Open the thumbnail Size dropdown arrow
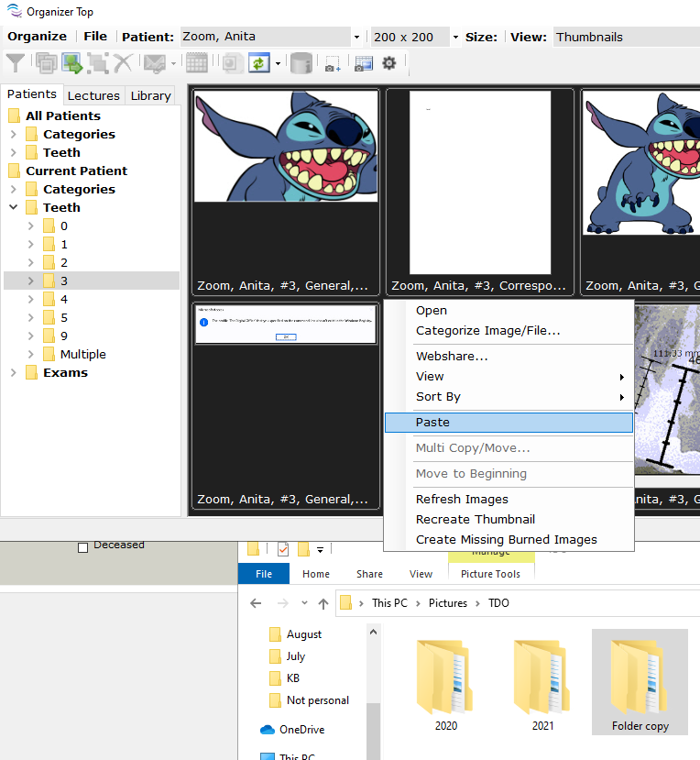 pyautogui.click(x=455, y=38)
